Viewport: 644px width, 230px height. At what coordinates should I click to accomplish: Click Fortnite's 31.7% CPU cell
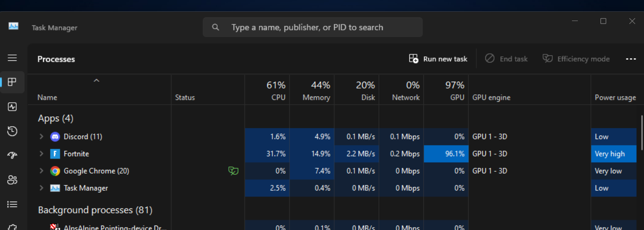click(267, 154)
